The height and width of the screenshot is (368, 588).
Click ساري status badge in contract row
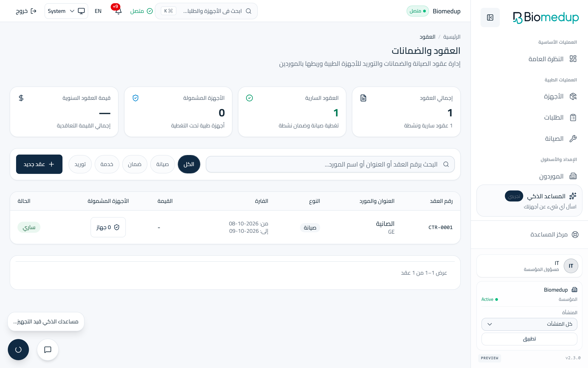tap(29, 227)
